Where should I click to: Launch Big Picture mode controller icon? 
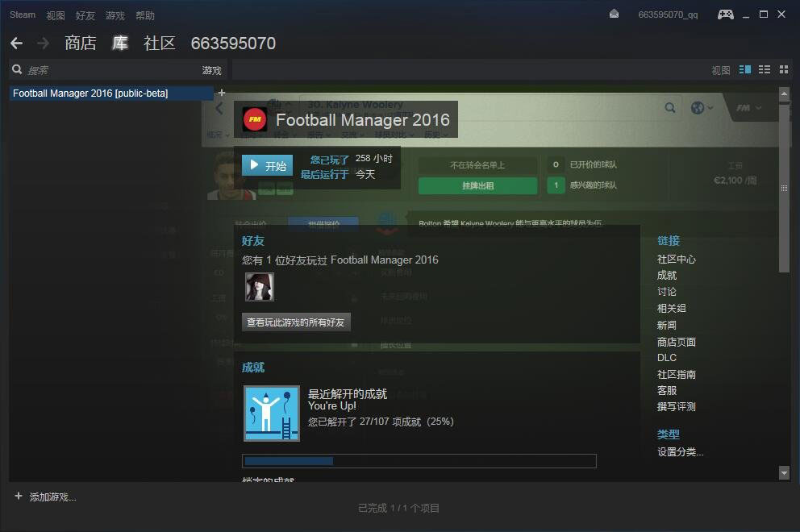pos(726,15)
